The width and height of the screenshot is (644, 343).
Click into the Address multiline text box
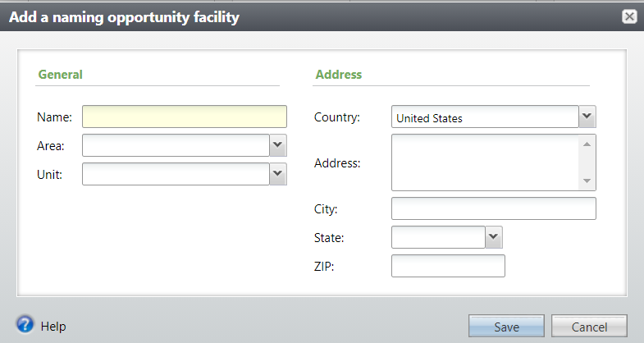point(485,162)
